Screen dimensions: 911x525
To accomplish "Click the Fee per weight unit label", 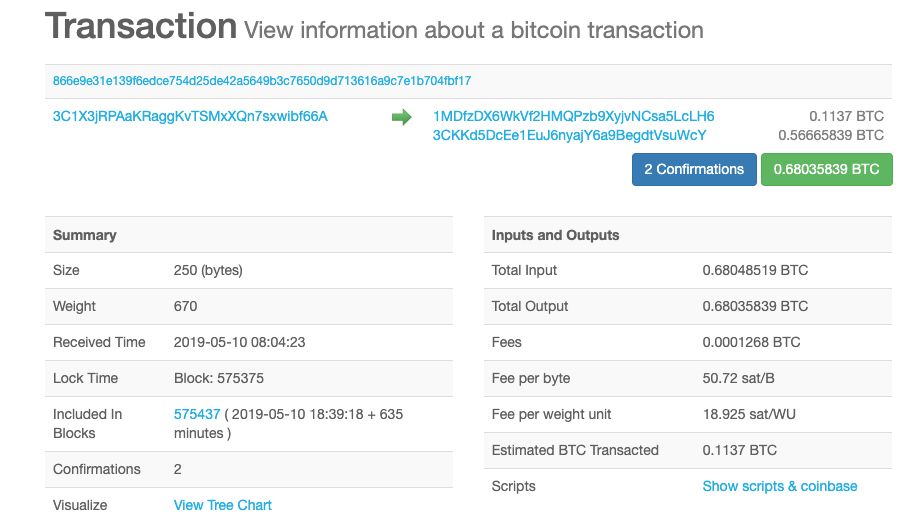I will point(551,414).
